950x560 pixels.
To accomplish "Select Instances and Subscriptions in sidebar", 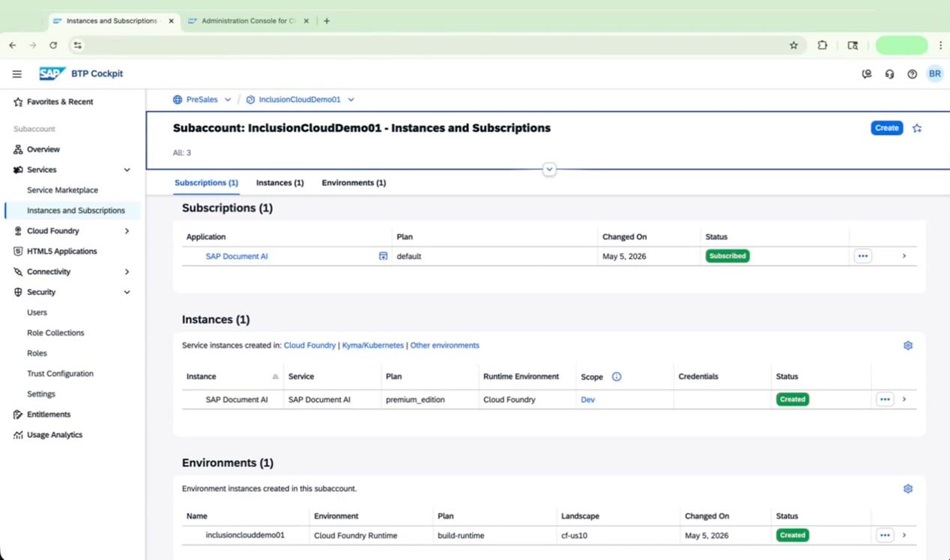I will click(x=76, y=210).
